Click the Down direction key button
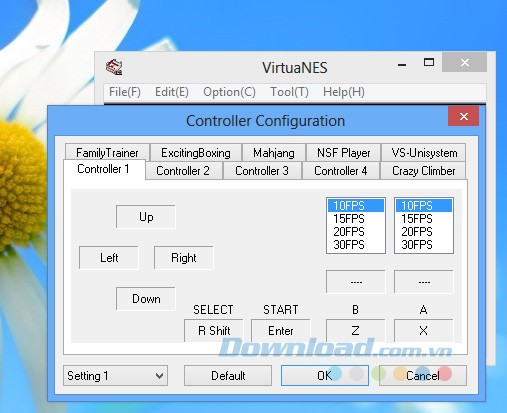Image resolution: width=507 pixels, height=413 pixels. [x=146, y=299]
